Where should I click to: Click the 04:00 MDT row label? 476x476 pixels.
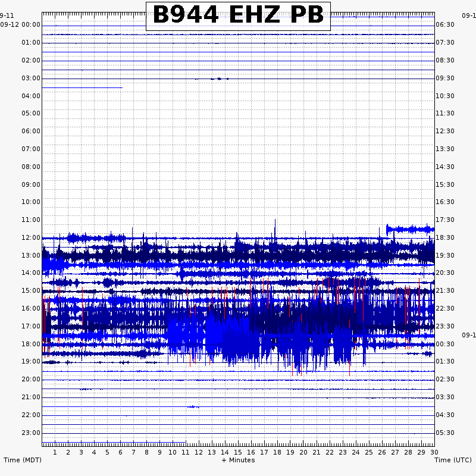click(31, 96)
